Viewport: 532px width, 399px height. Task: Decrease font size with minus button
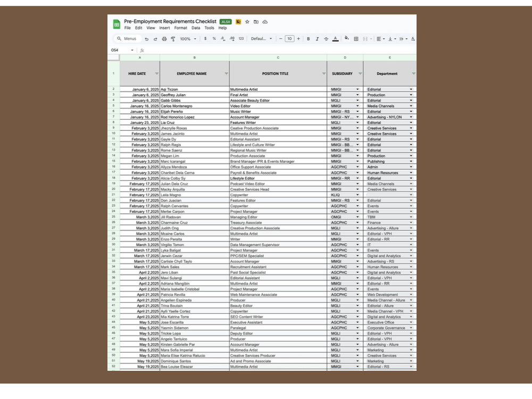tap(280, 39)
